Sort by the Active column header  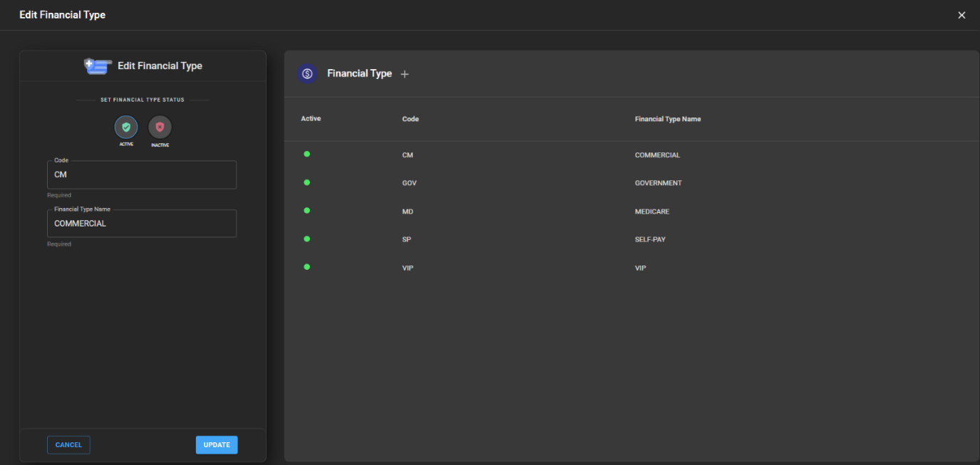click(311, 119)
